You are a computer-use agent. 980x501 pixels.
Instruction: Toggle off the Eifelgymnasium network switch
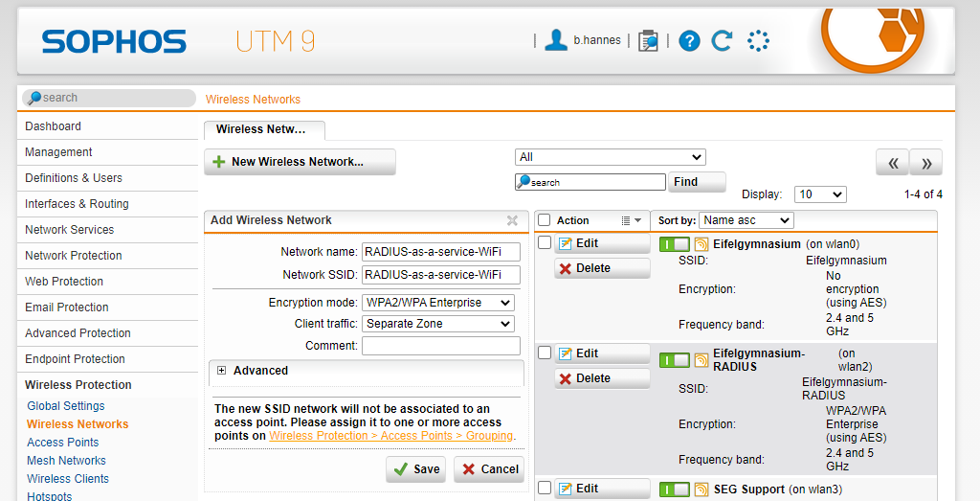pos(675,244)
